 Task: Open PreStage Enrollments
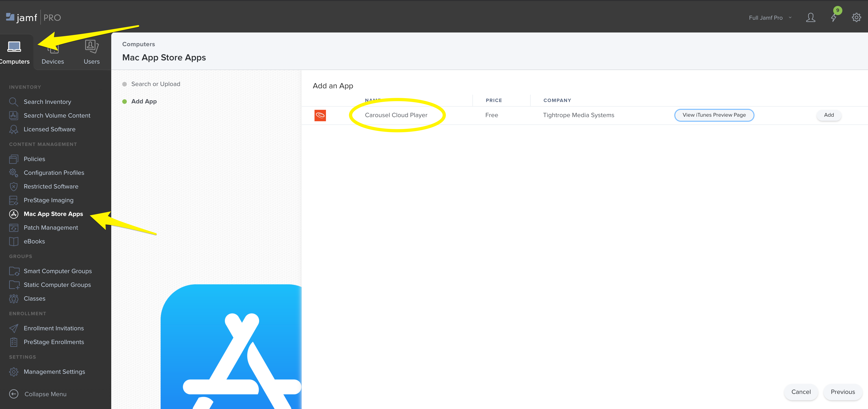click(x=54, y=342)
